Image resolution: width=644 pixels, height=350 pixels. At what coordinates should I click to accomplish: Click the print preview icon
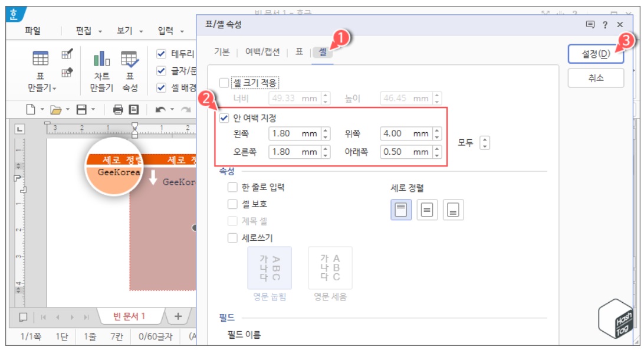[x=133, y=109]
